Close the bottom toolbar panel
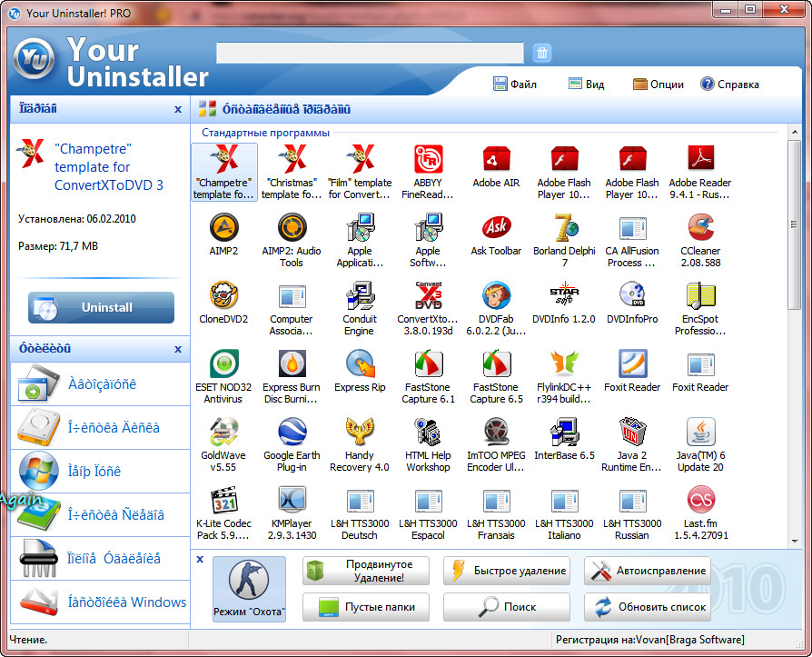The width and height of the screenshot is (812, 657). tap(200, 559)
